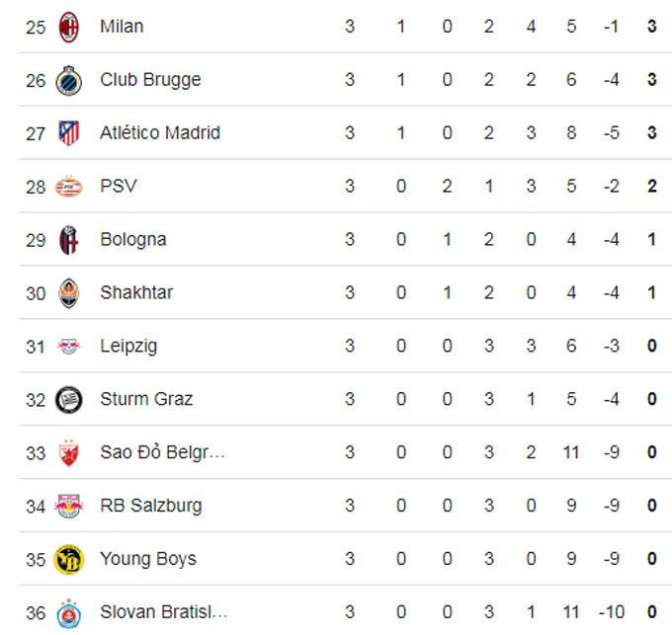Screen dimensions: 672x635
Task: Click the Bologna crest icon
Action: [x=68, y=240]
